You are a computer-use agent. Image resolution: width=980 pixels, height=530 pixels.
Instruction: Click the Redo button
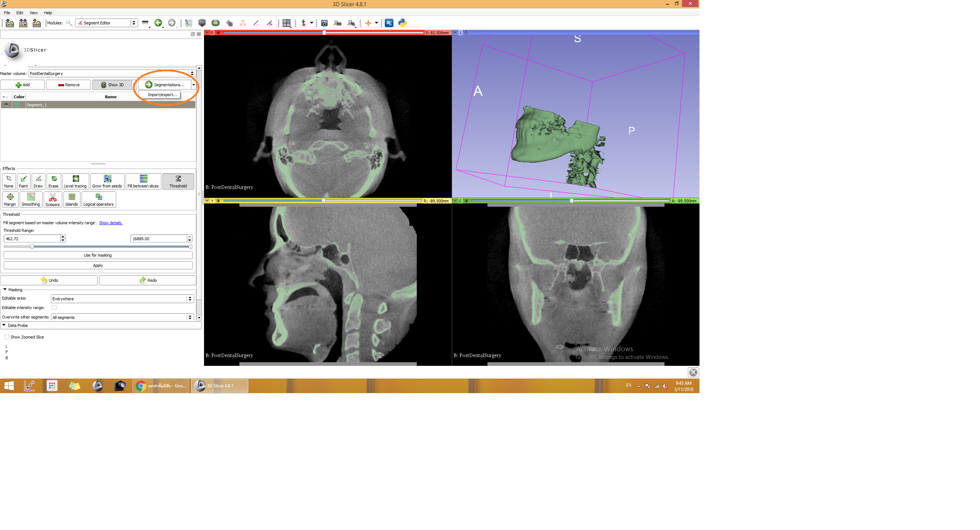[148, 280]
